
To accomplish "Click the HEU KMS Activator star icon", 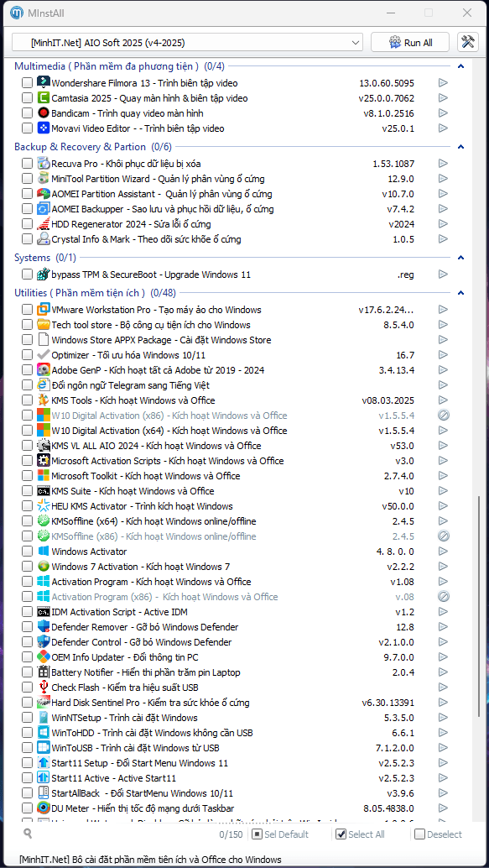I will coord(43,506).
